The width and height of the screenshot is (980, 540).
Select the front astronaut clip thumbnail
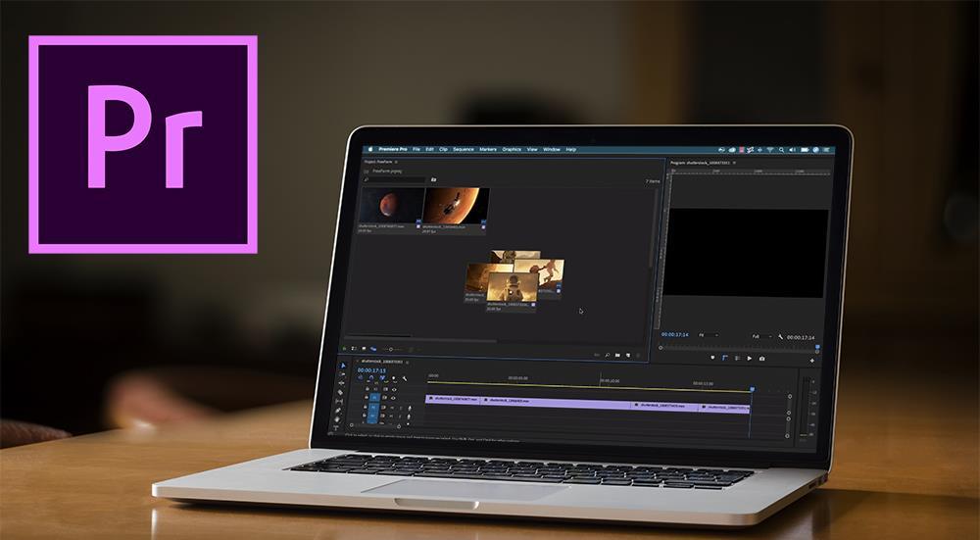(512, 286)
